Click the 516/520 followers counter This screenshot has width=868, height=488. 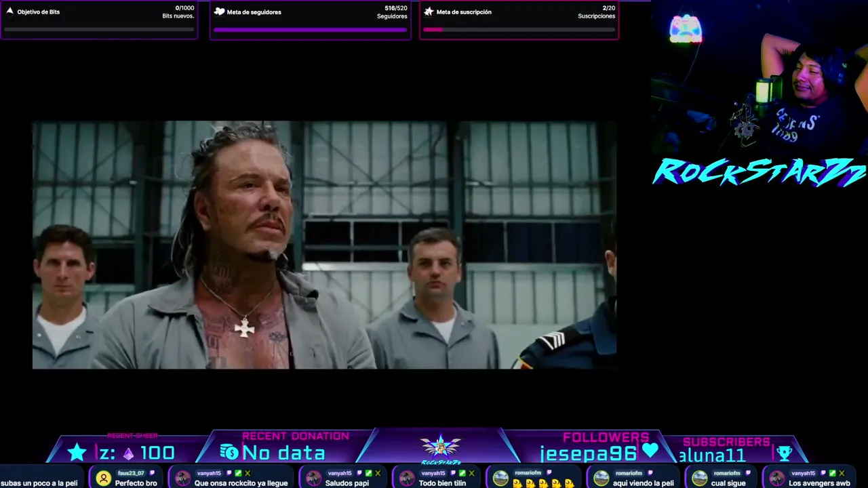click(396, 8)
